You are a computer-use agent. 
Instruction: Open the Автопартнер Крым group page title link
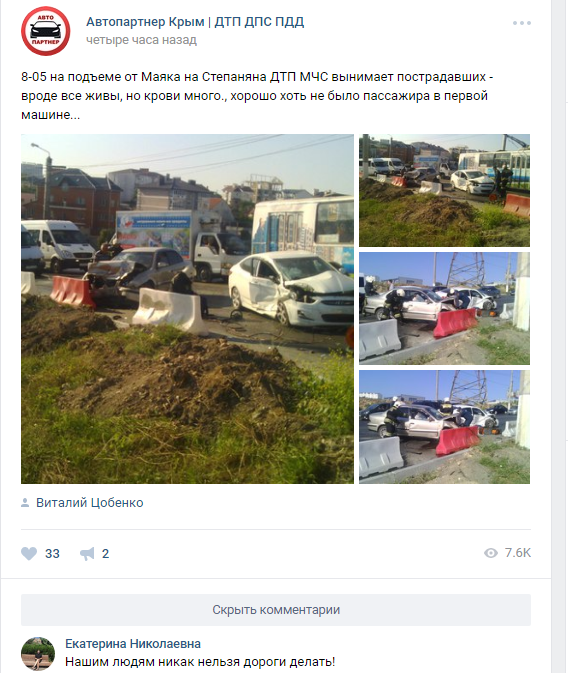(195, 21)
